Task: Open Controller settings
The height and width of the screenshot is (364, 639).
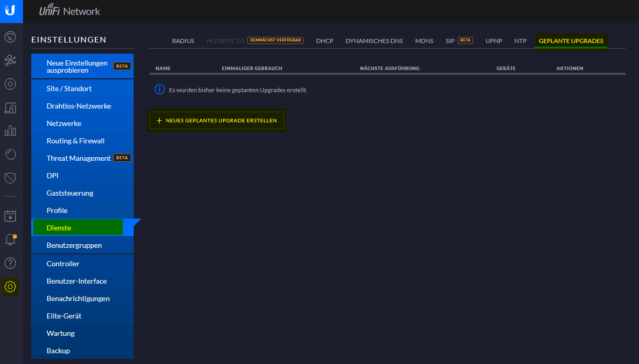Action: (x=82, y=264)
